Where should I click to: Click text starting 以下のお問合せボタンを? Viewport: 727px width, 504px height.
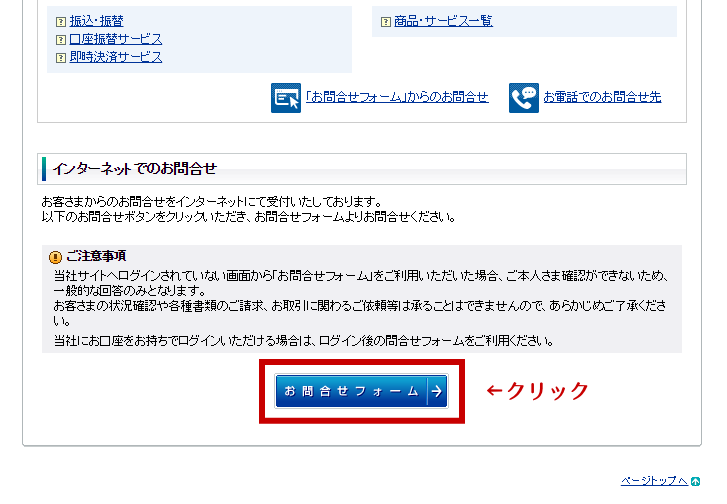click(x=249, y=217)
